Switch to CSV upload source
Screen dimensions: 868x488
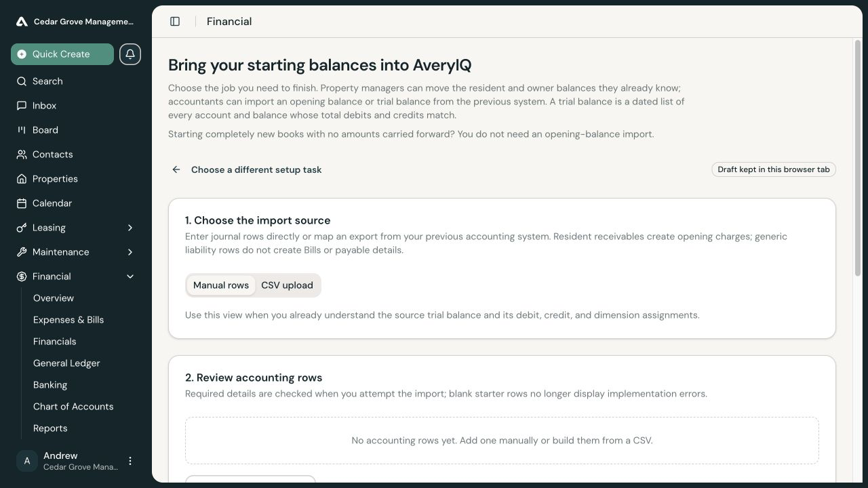(287, 285)
